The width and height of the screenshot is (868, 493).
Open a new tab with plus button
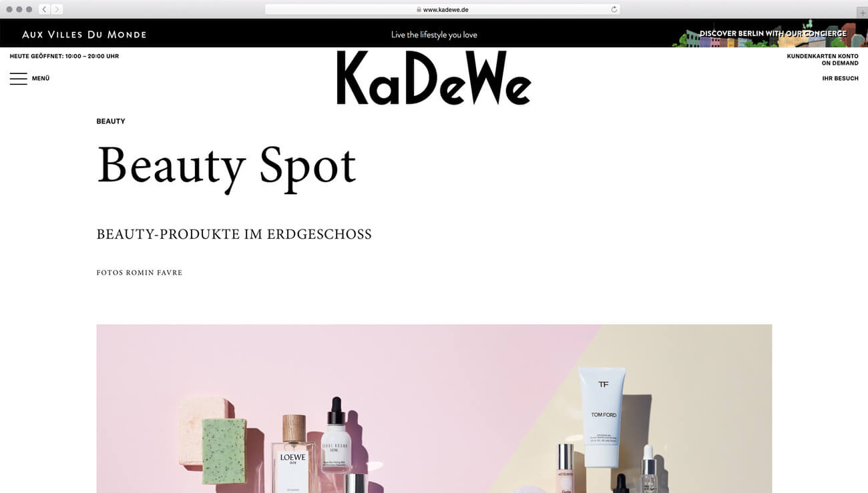pyautogui.click(x=862, y=13)
